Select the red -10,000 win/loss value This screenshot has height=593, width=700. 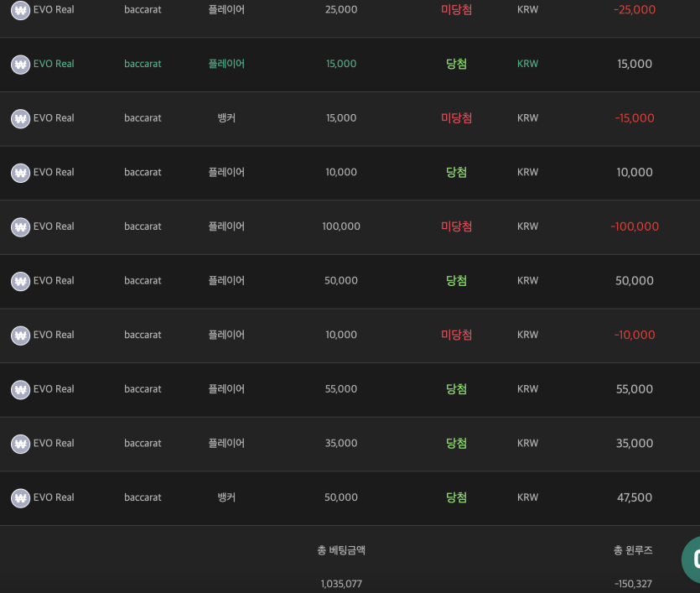pyautogui.click(x=635, y=335)
